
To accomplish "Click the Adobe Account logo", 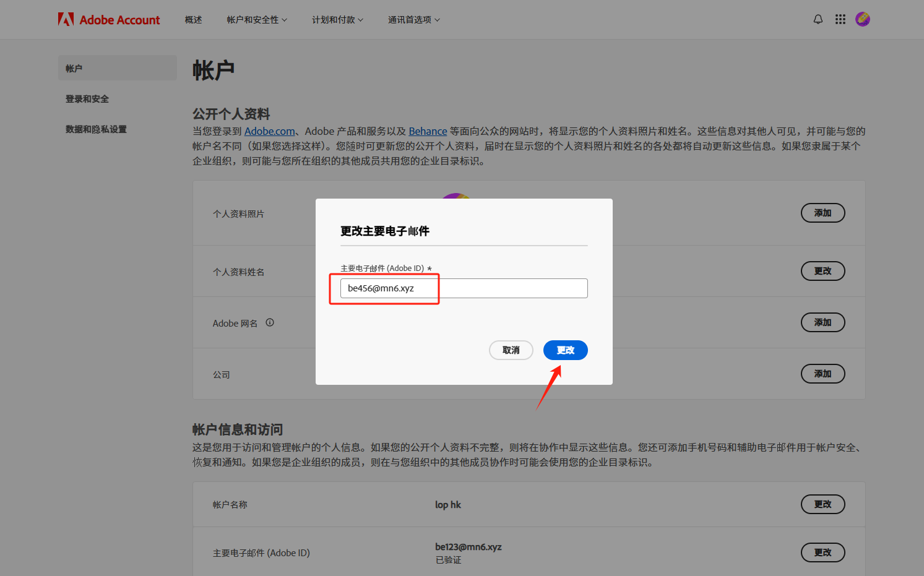I will click(109, 20).
